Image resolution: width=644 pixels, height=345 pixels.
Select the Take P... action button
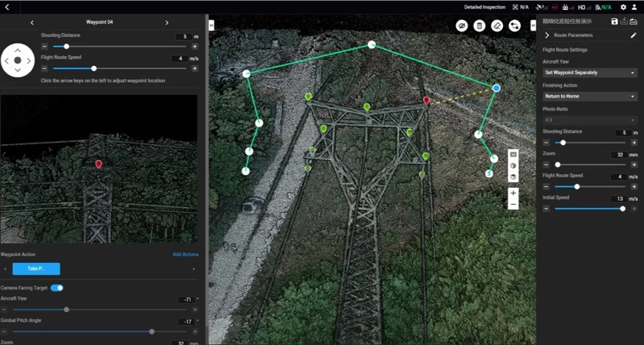(36, 269)
